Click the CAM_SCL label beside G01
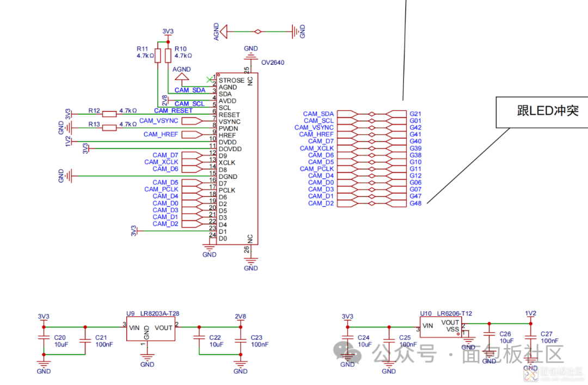The width and height of the screenshot is (588, 385). (x=318, y=121)
